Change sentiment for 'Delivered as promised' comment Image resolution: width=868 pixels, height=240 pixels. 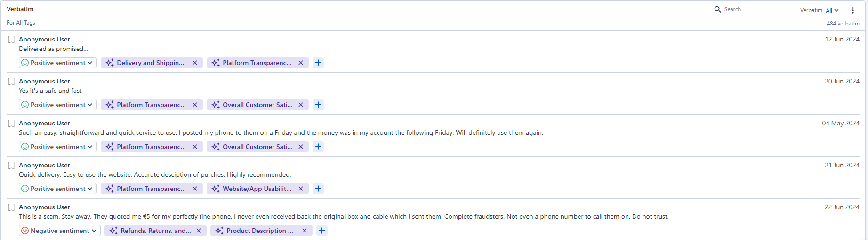point(58,63)
